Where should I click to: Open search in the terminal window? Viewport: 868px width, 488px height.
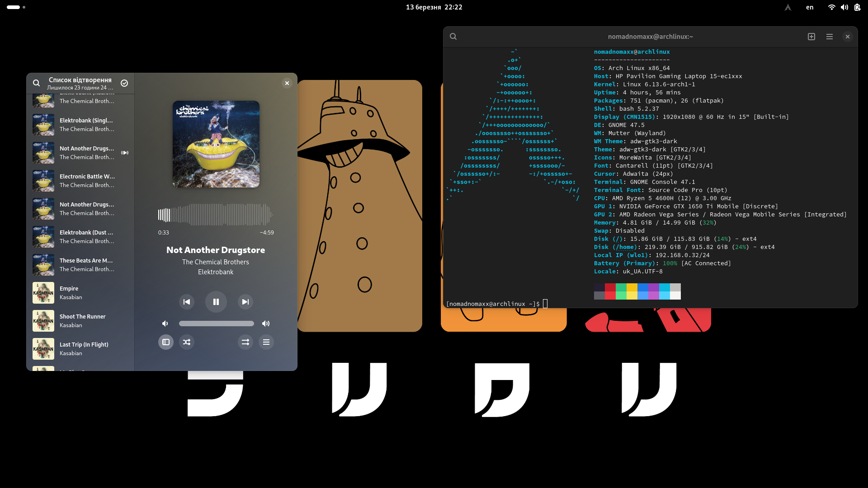pos(453,37)
